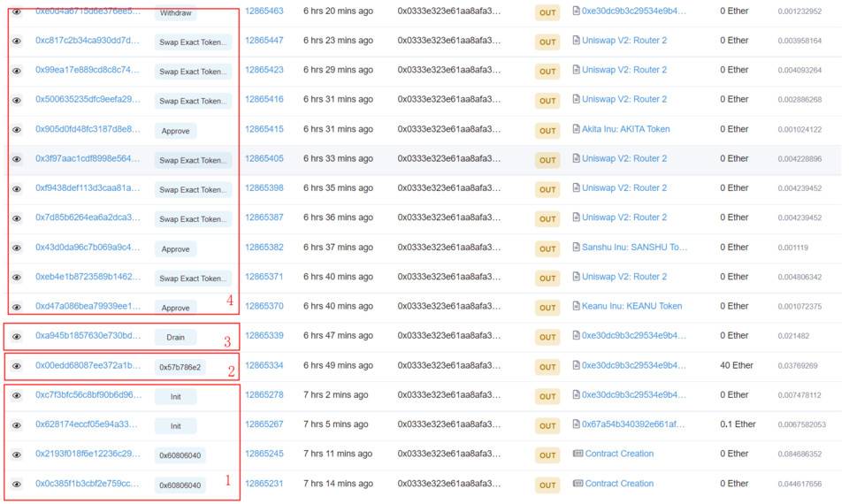This screenshot has width=849, height=504.
Task: Click the 40 Ether value
Action: tap(737, 365)
